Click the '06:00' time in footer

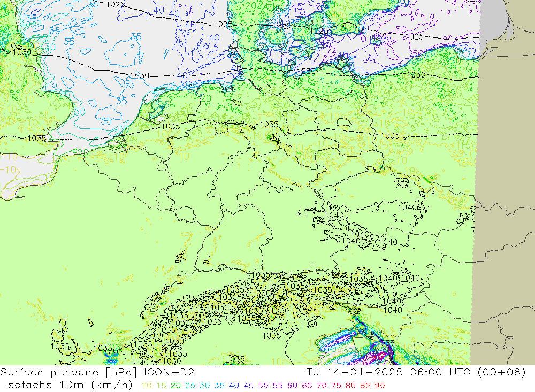coord(425,372)
